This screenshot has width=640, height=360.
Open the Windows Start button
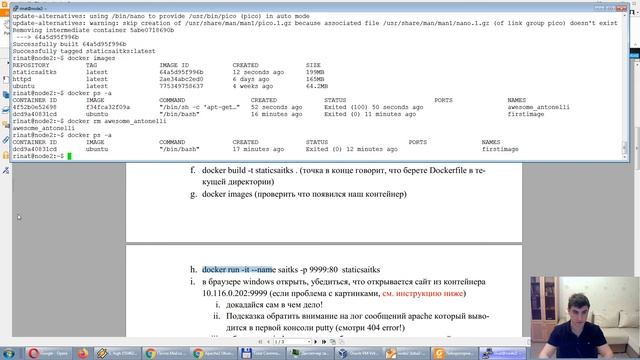9,353
